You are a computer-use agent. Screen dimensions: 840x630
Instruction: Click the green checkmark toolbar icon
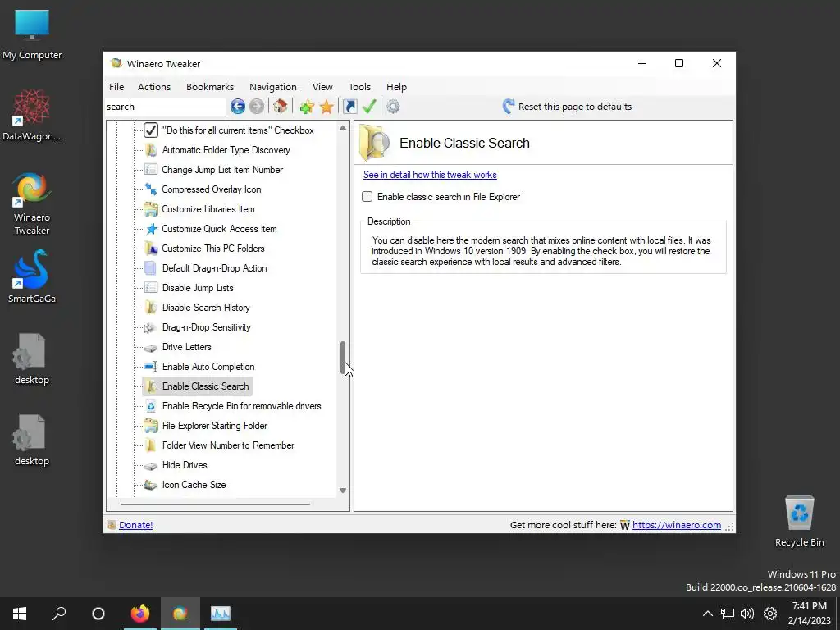coord(369,106)
